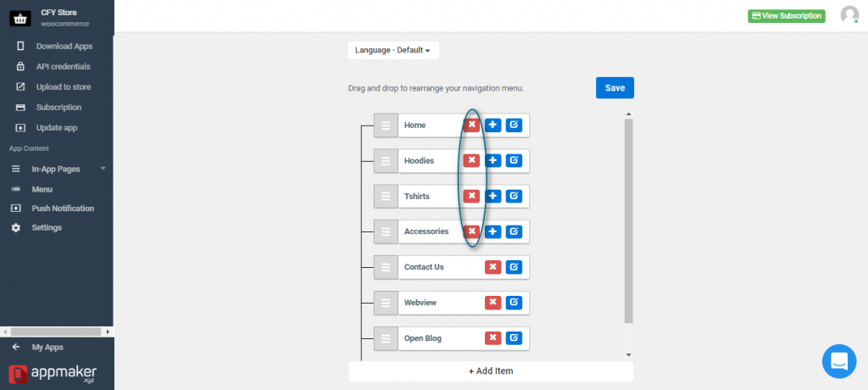The image size is (868, 390).
Task: Add sub-item under Hoodies
Action: (492, 160)
